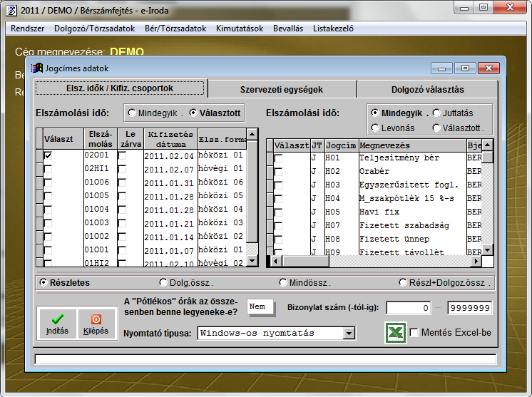Select the Juttatás radio button
The height and width of the screenshot is (397, 532).
(x=436, y=113)
